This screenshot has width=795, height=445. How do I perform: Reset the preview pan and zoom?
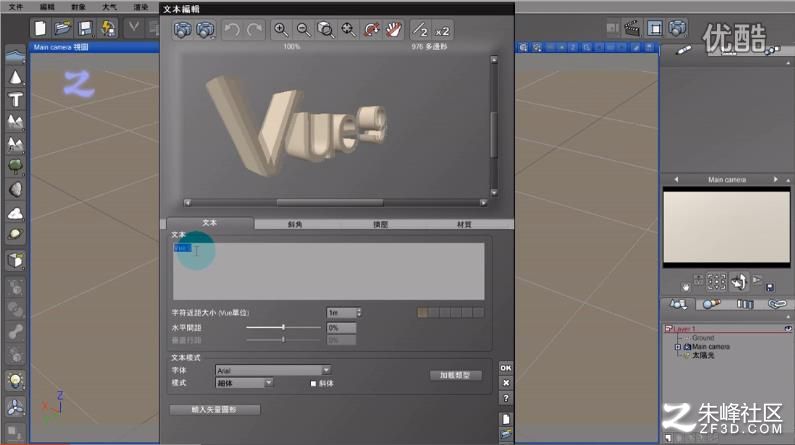pyautogui.click(x=348, y=30)
